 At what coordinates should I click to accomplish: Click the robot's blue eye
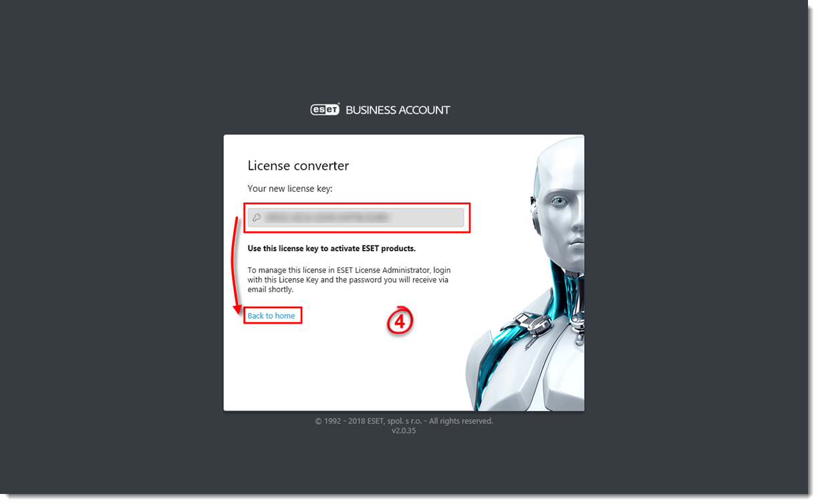coord(559,201)
